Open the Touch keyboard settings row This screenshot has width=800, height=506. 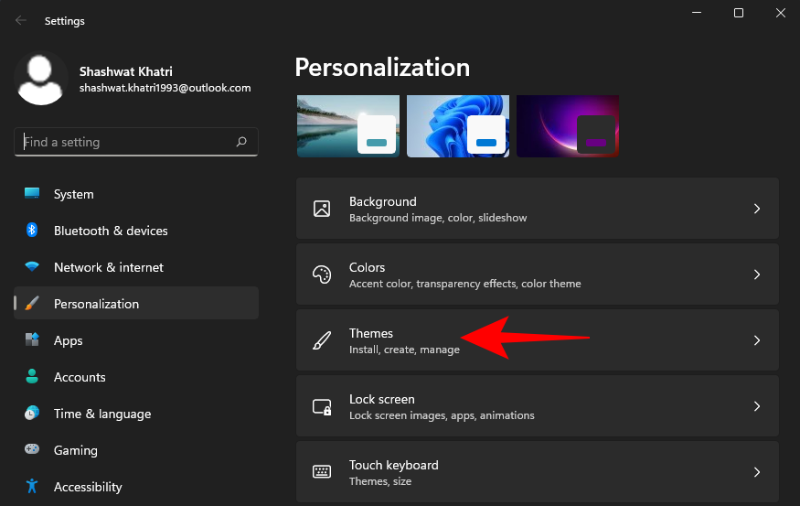(537, 472)
